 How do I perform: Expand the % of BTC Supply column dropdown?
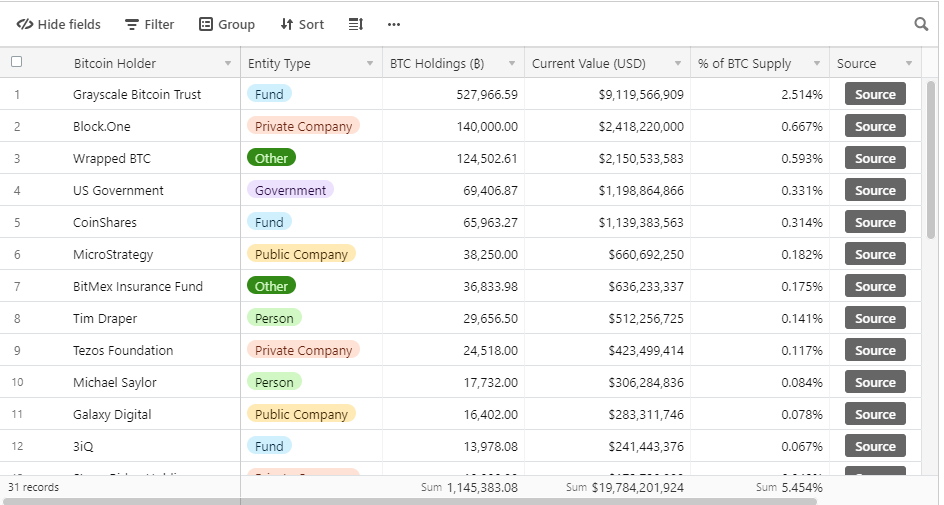coord(817,63)
